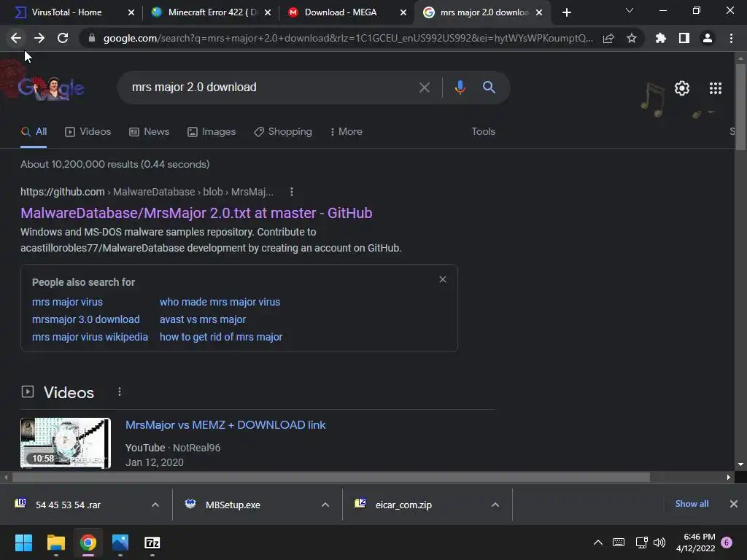
Task: Open Chrome extensions puzzle icon
Action: 660,38
